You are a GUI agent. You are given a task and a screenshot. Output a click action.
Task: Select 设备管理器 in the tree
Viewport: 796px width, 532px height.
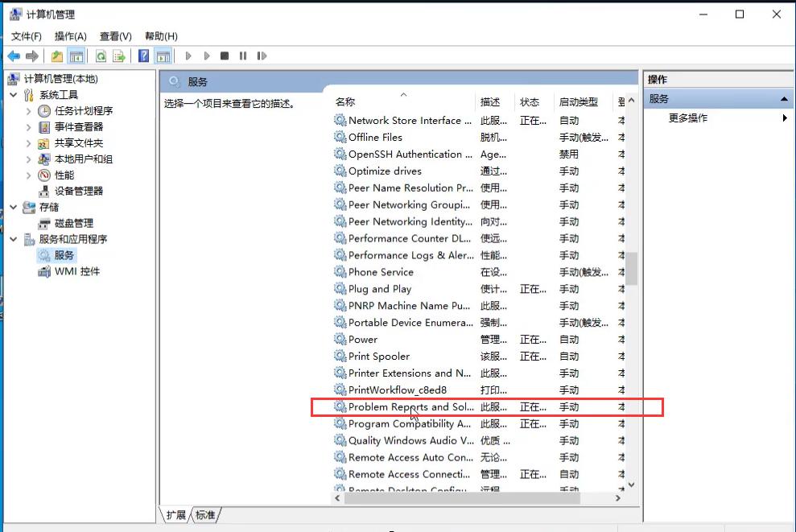(x=79, y=191)
